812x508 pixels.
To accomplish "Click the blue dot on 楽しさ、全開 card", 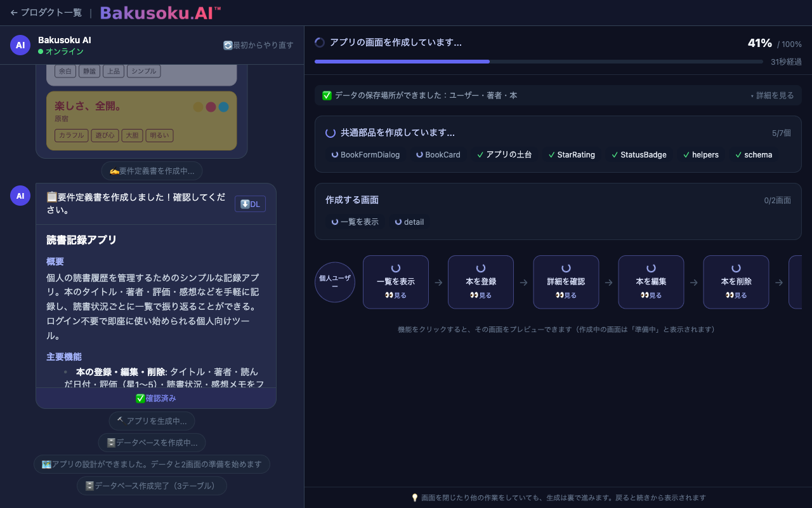I will (223, 107).
